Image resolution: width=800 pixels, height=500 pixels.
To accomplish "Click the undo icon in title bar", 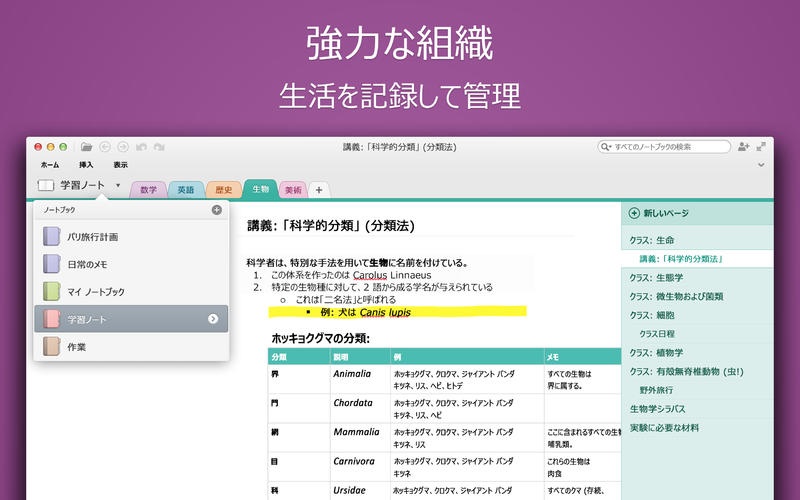I will click(x=141, y=147).
